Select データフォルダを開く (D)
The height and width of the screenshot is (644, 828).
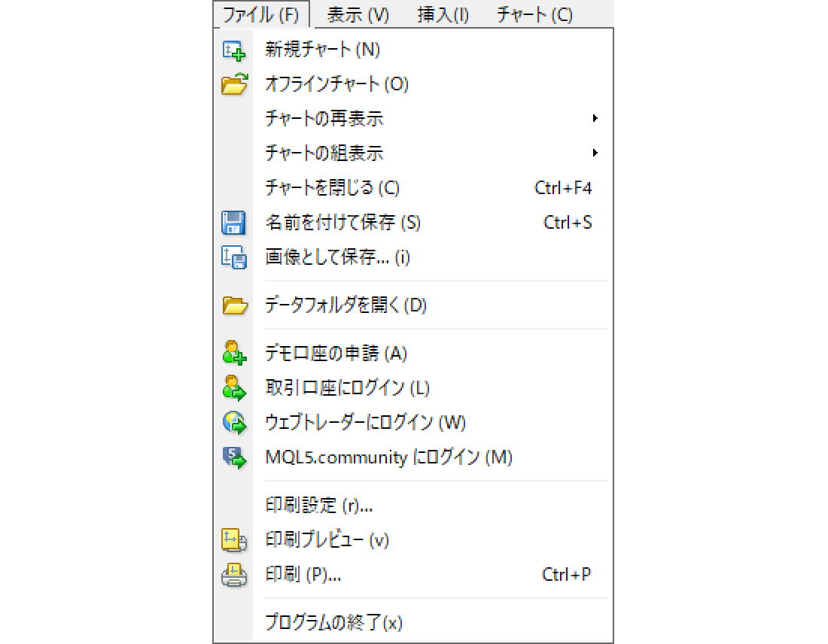[346, 305]
